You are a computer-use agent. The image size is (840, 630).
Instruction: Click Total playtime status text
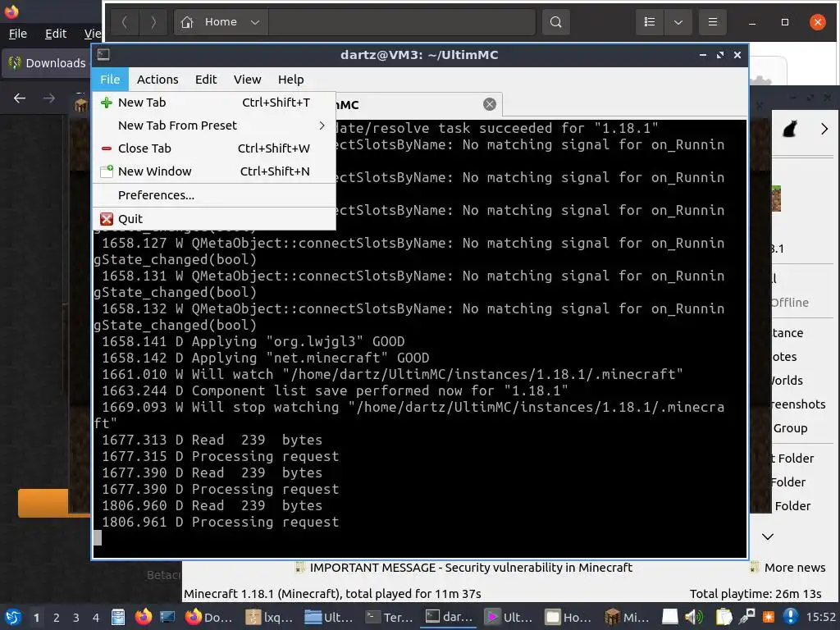click(x=756, y=594)
